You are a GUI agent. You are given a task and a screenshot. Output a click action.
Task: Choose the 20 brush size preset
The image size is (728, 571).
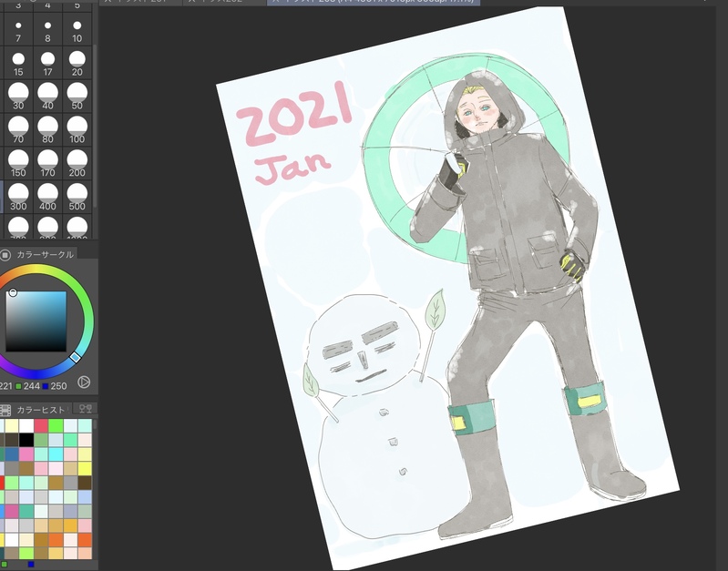click(77, 63)
